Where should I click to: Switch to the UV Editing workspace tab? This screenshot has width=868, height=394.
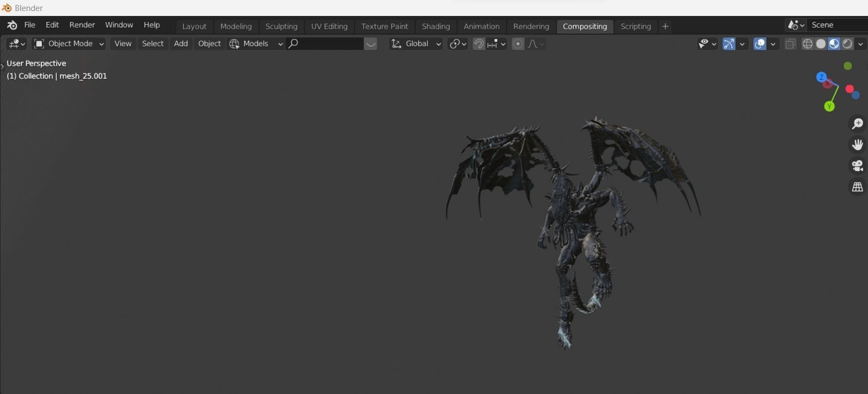329,26
